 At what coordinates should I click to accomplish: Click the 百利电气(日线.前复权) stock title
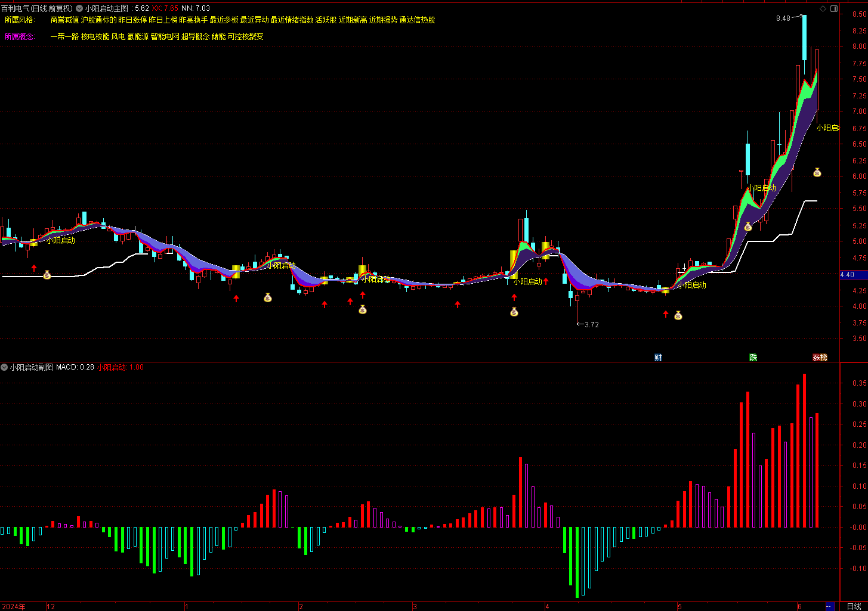click(x=36, y=8)
